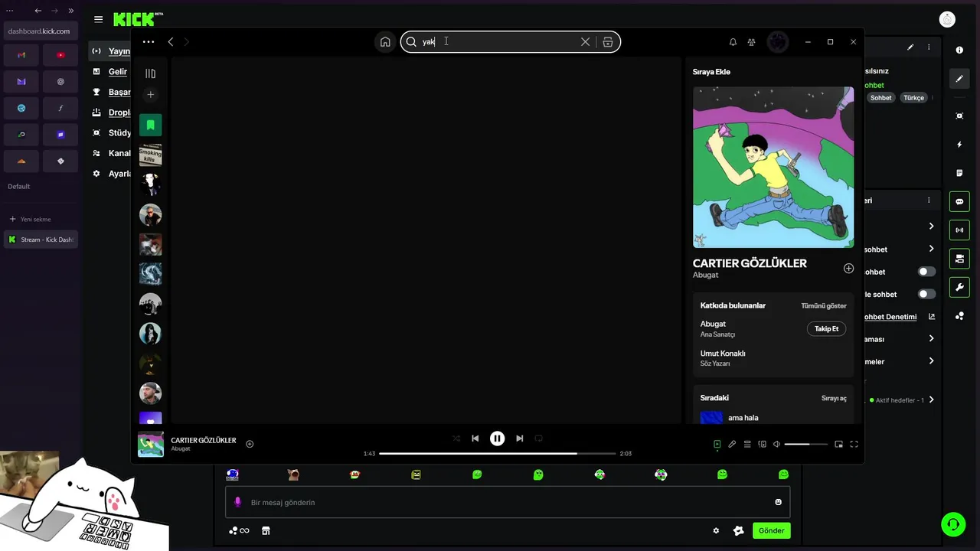Click the Kick info icon in right rail
Image resolution: width=980 pixels, height=551 pixels.
[959, 50]
